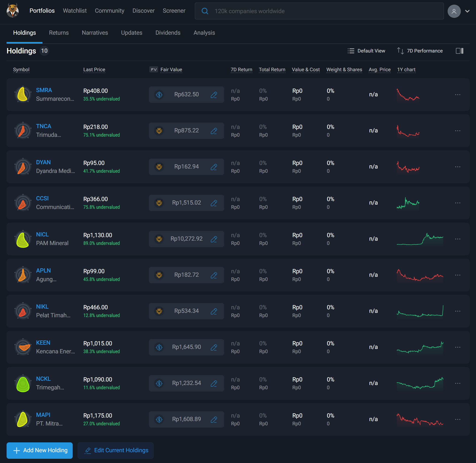Expand the user account menu chevron
This screenshot has height=463, width=476.
(467, 11)
